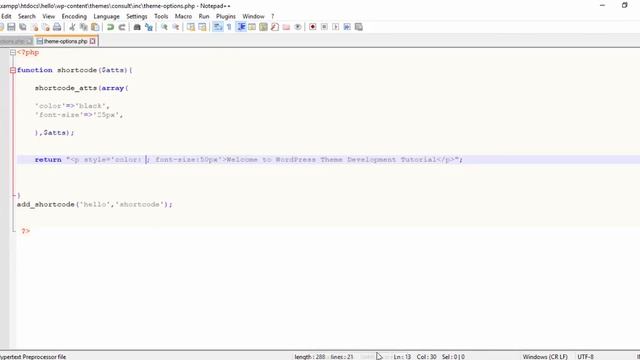640x360 pixels.
Task: Open the View menu
Action: (x=49, y=16)
